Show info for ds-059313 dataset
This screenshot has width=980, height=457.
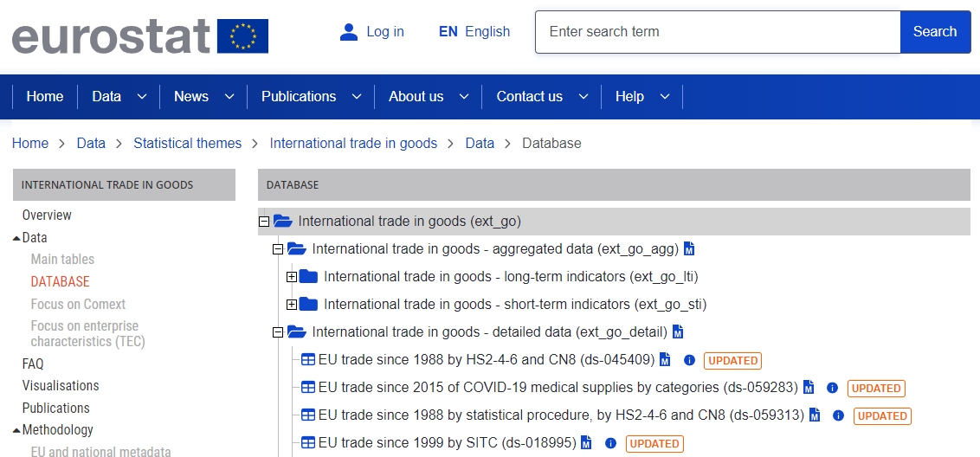838,415
